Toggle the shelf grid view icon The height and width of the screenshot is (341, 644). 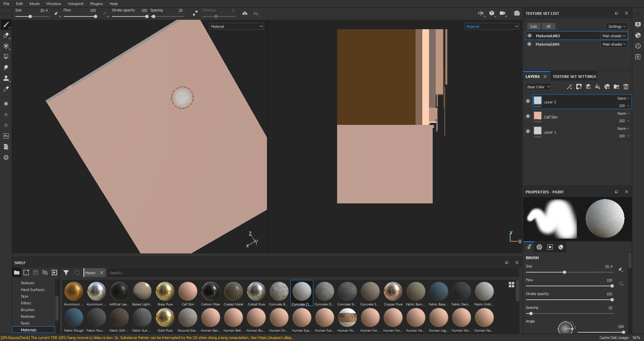(x=512, y=285)
